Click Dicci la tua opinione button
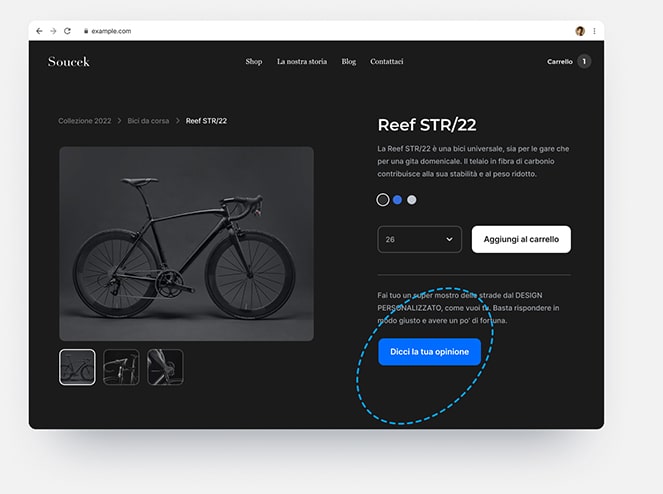This screenshot has height=494, width=663. (430, 352)
